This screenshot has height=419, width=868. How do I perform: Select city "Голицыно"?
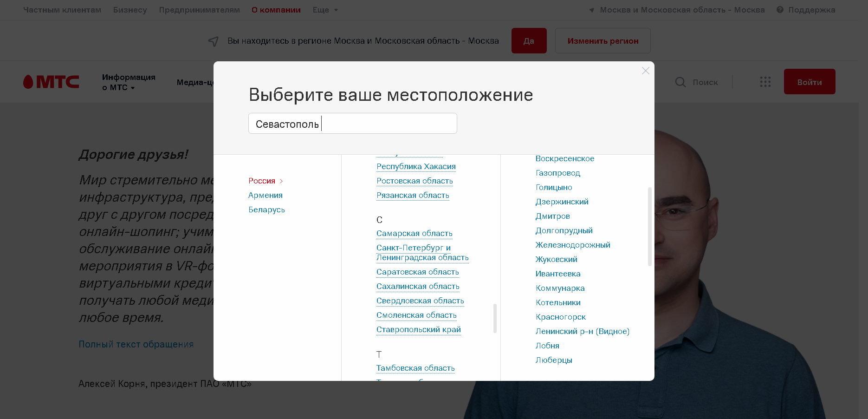click(x=554, y=187)
